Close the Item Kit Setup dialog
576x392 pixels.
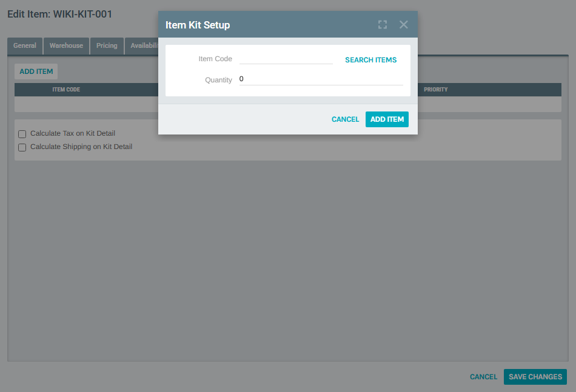pos(403,24)
